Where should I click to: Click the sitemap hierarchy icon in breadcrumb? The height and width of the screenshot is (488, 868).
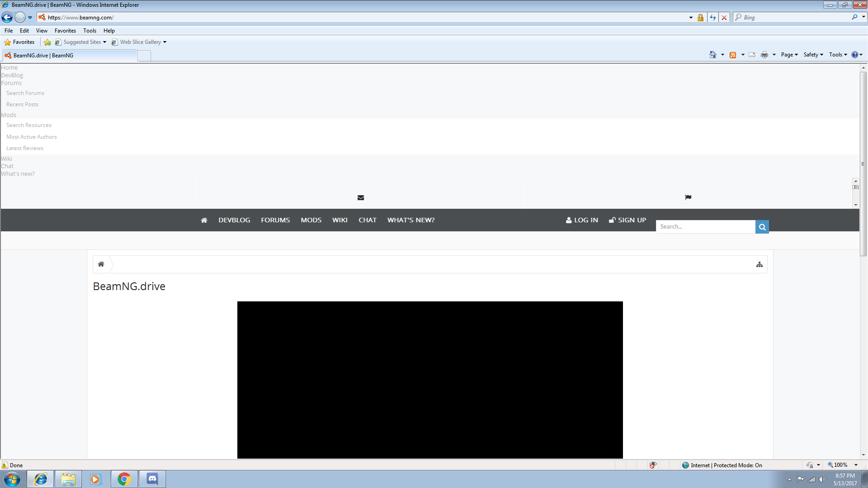759,264
